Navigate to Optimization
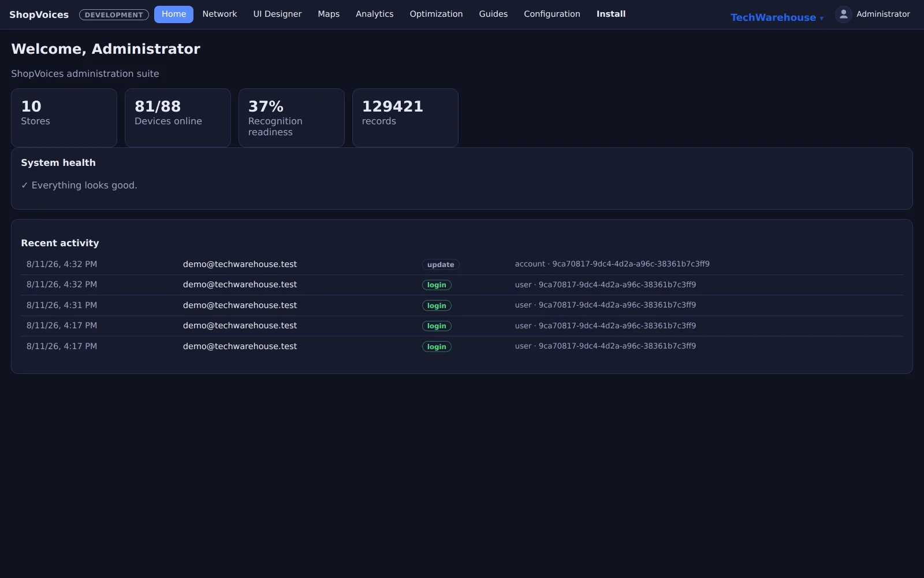 (x=436, y=14)
